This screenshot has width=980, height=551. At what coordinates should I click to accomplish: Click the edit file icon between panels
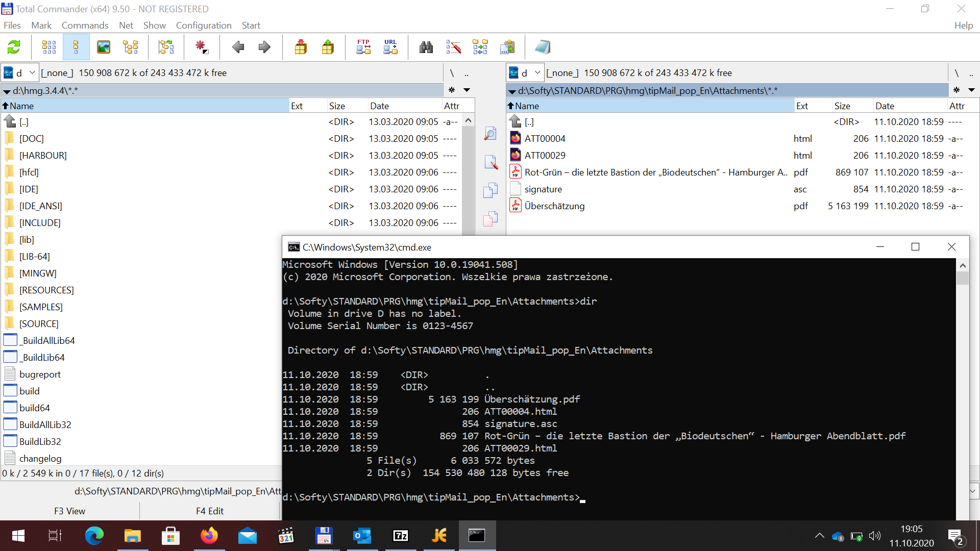click(x=491, y=162)
